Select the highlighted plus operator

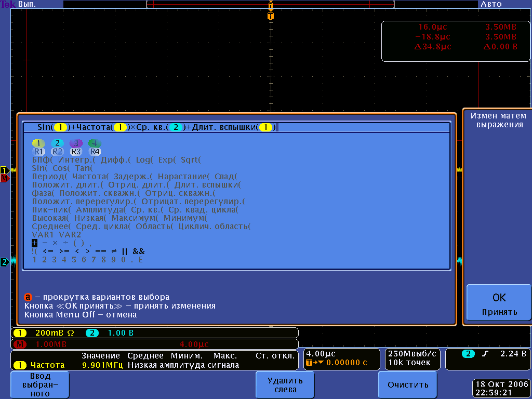click(35, 243)
